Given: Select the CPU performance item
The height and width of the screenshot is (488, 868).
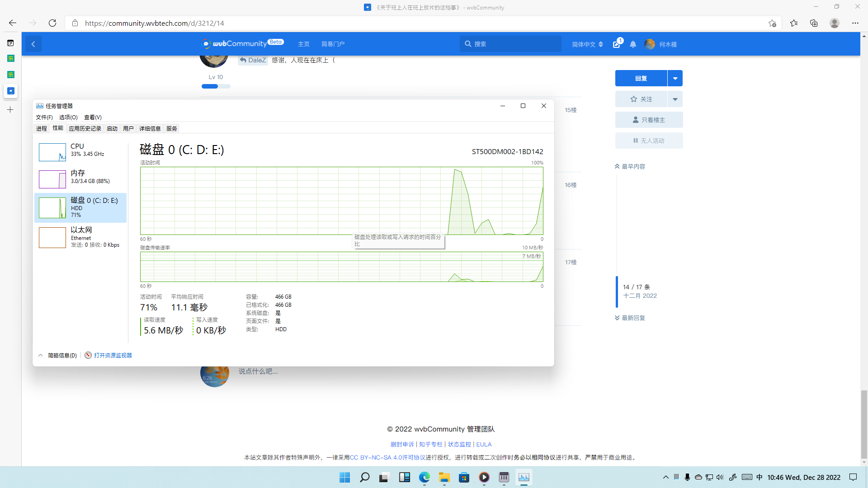Looking at the screenshot, I should 80,152.
